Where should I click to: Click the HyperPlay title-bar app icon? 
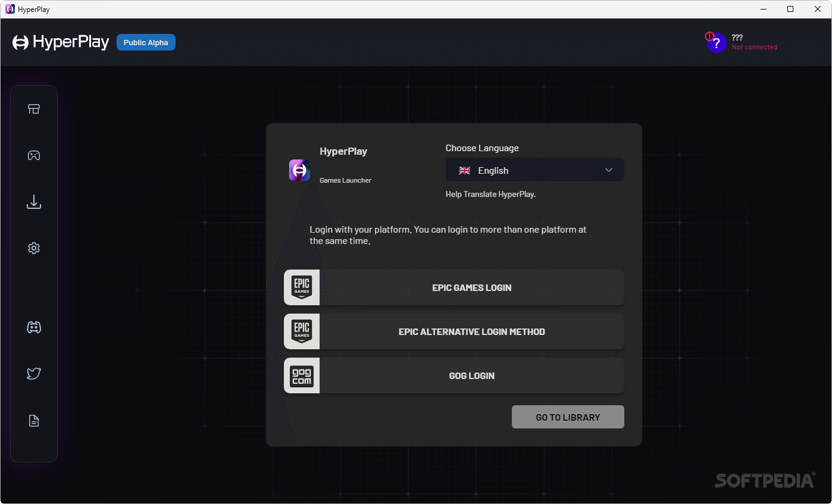point(10,9)
